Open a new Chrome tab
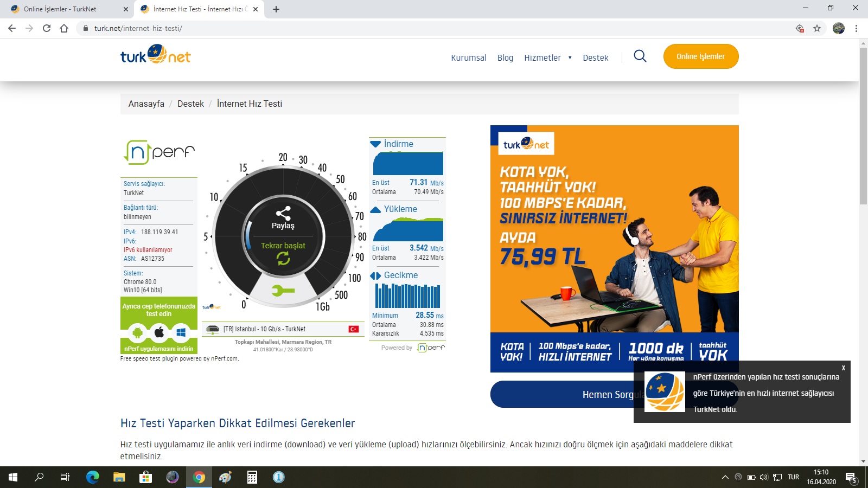This screenshot has width=868, height=488. [x=276, y=9]
